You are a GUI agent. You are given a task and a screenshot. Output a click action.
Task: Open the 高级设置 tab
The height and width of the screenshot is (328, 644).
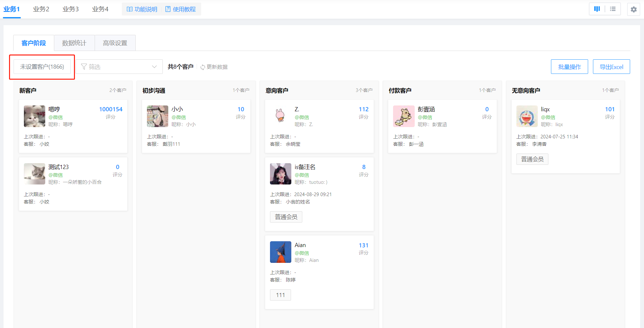115,43
